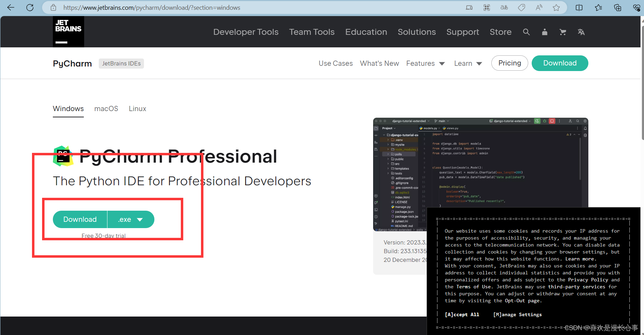Viewport: 644px width, 335px height.
Task: Click the JetBrains IDEs tag
Action: click(121, 63)
